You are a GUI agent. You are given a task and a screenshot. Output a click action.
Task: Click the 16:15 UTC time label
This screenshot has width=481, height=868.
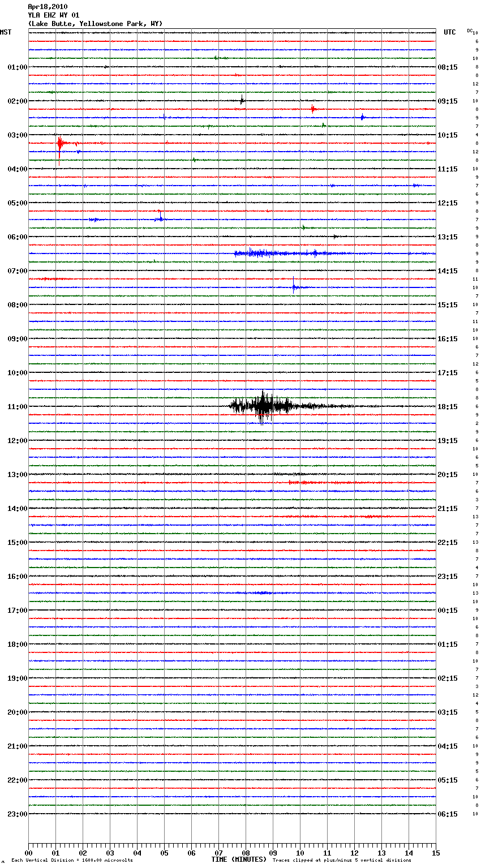coord(448,339)
